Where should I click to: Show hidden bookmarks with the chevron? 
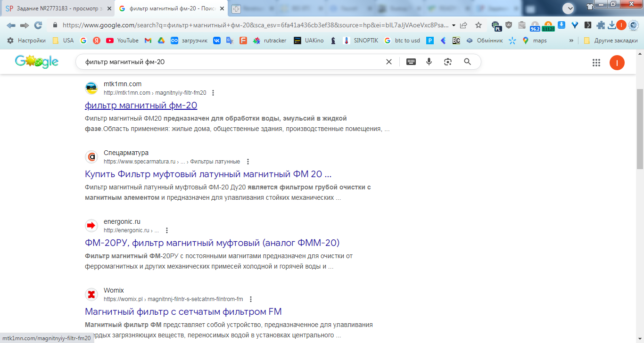[571, 41]
